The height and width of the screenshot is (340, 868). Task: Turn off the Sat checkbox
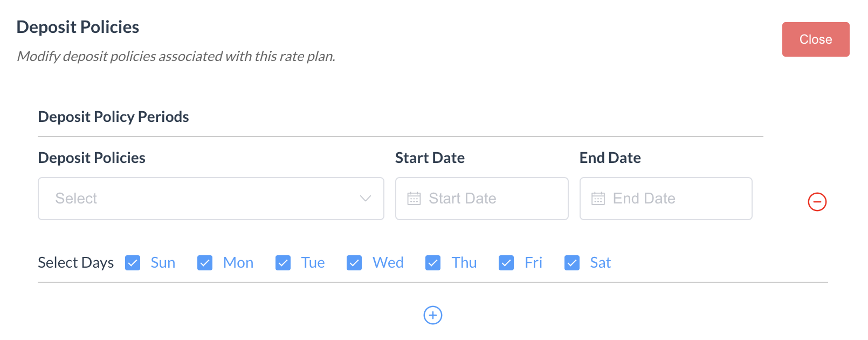pos(572,263)
